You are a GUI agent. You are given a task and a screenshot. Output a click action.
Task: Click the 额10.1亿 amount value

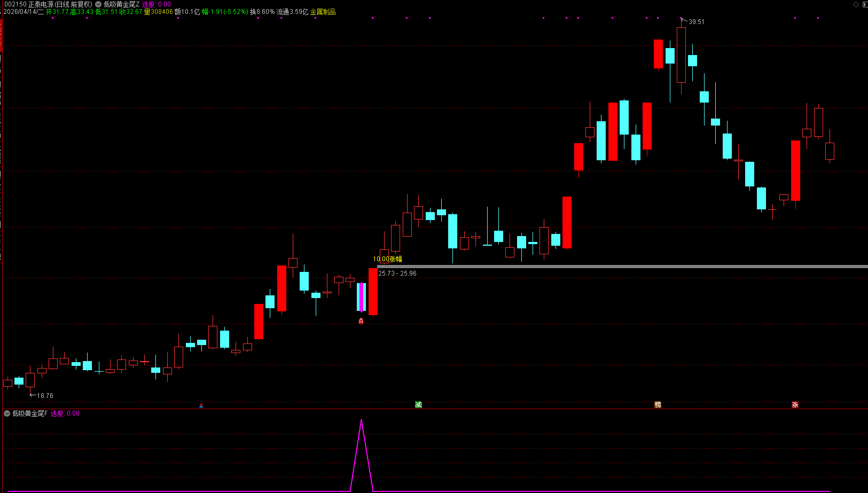click(187, 12)
